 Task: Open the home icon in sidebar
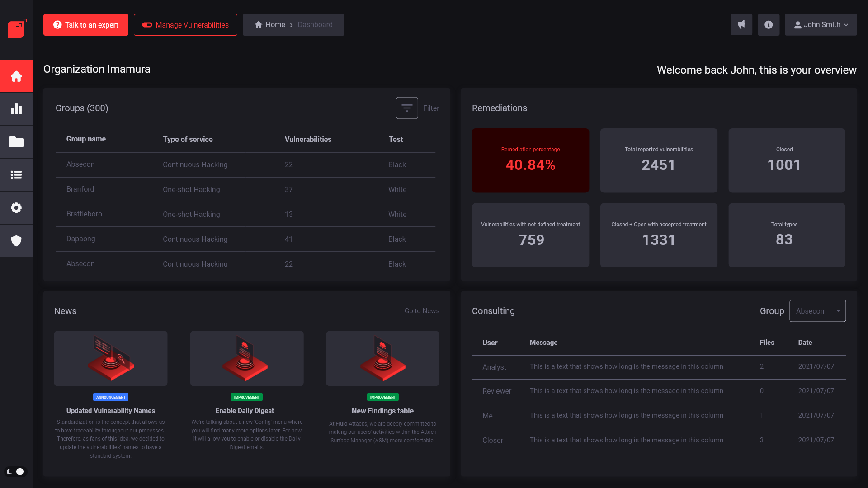[16, 76]
